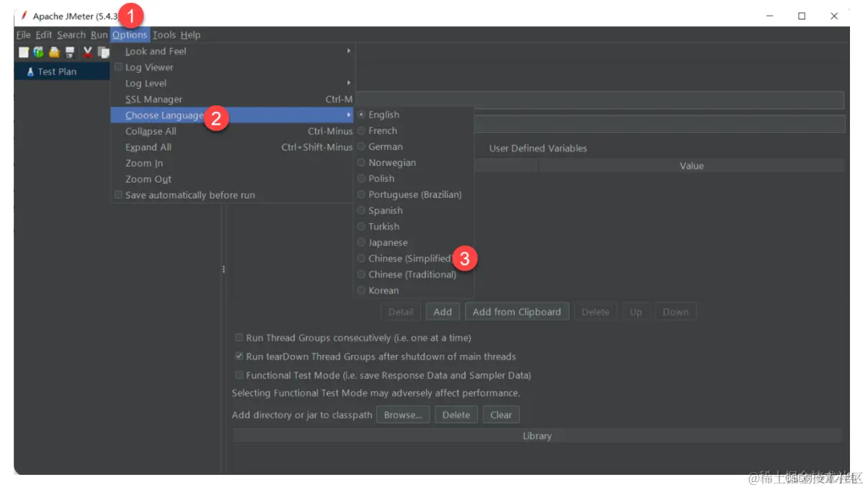This screenshot has height=490, width=868.
Task: Select the English language radio button
Action: 362,115
